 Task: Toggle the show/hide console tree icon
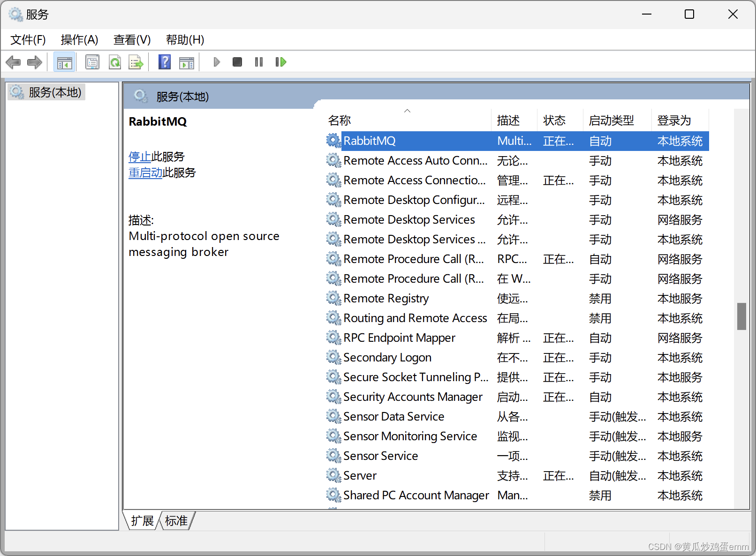64,62
